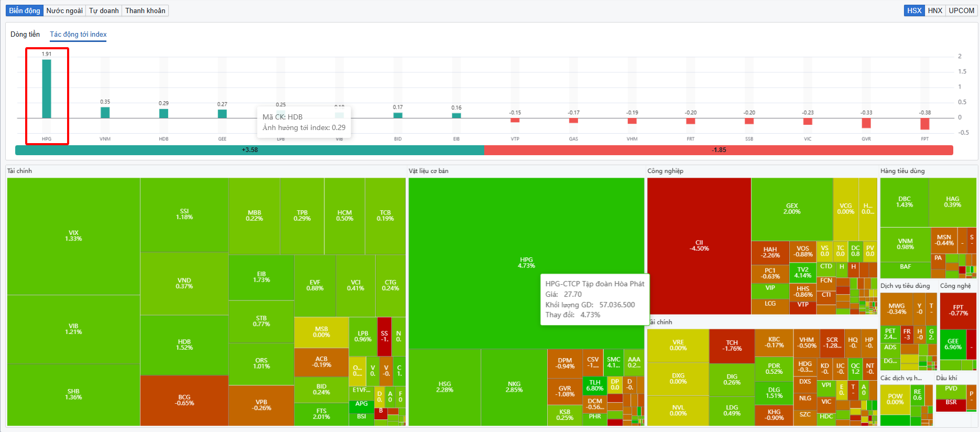The height and width of the screenshot is (432, 980).
Task: Select the VND 0.37% treemap cell
Action: coord(184,283)
